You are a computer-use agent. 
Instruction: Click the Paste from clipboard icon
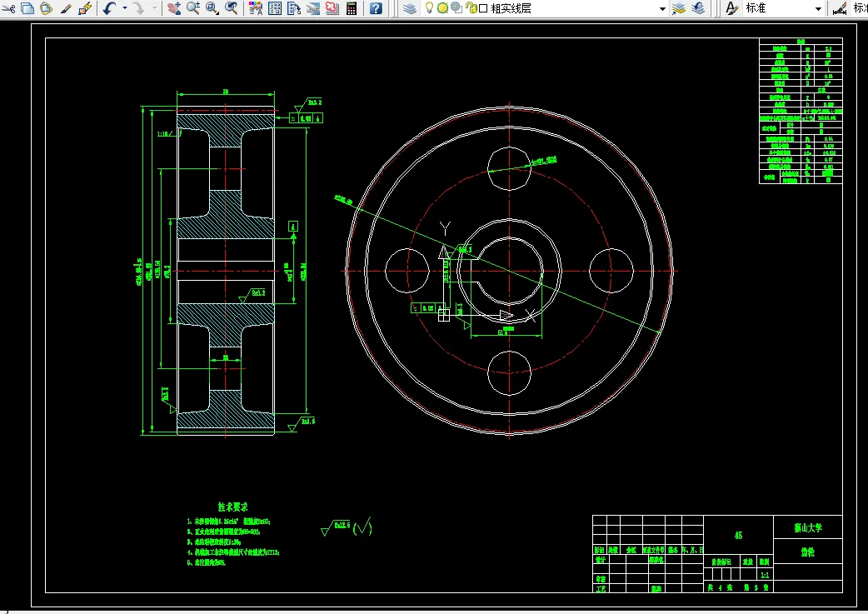pyautogui.click(x=47, y=8)
